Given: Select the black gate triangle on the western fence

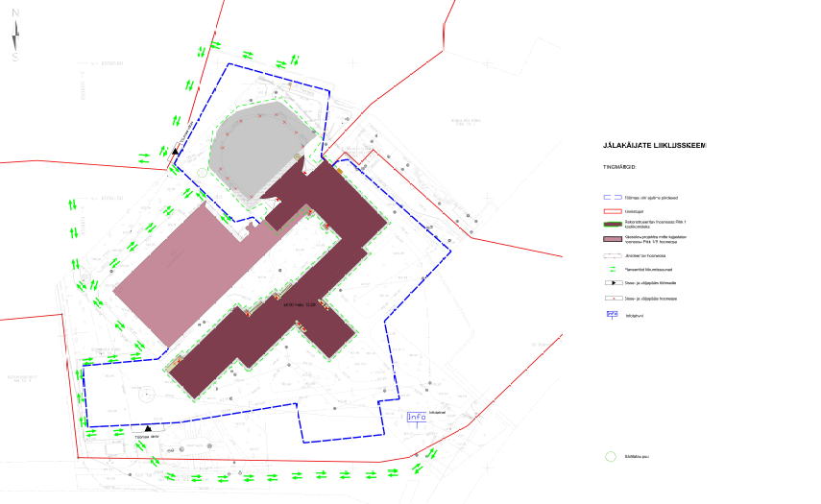Looking at the screenshot, I should [x=175, y=151].
